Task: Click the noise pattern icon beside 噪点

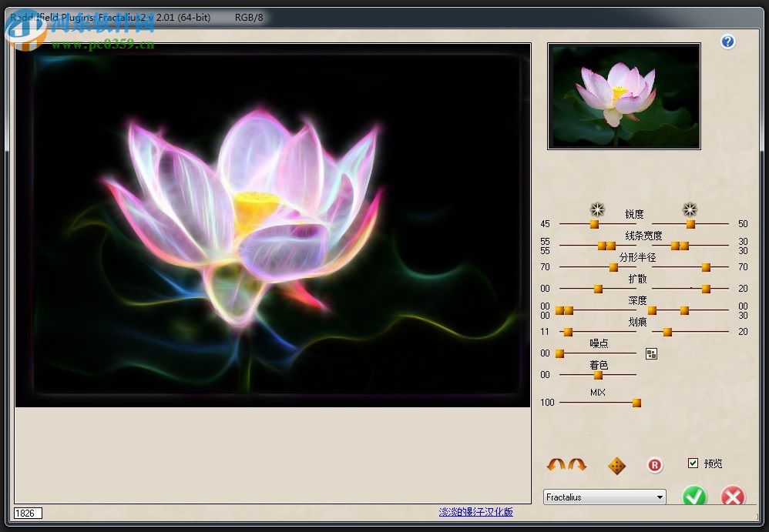Action: [651, 353]
